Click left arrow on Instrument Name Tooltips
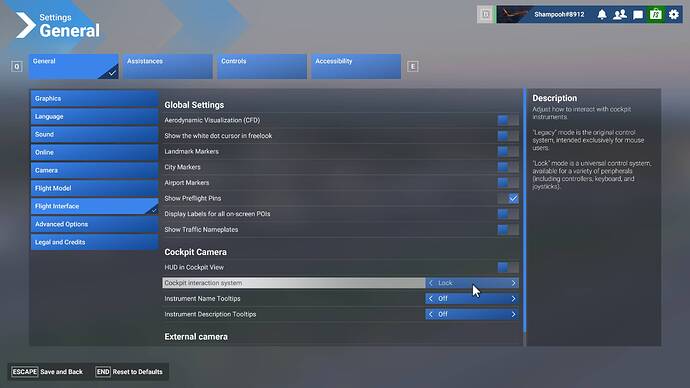The height and width of the screenshot is (388, 690). (431, 299)
